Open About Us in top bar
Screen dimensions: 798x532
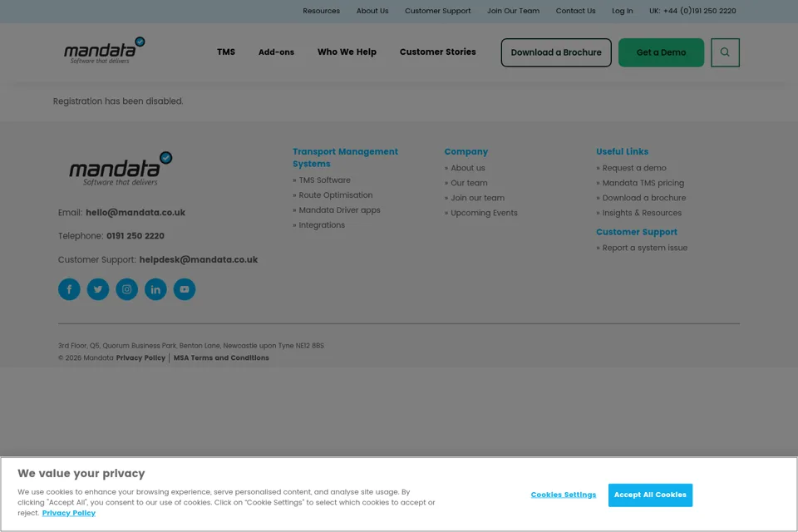click(372, 11)
